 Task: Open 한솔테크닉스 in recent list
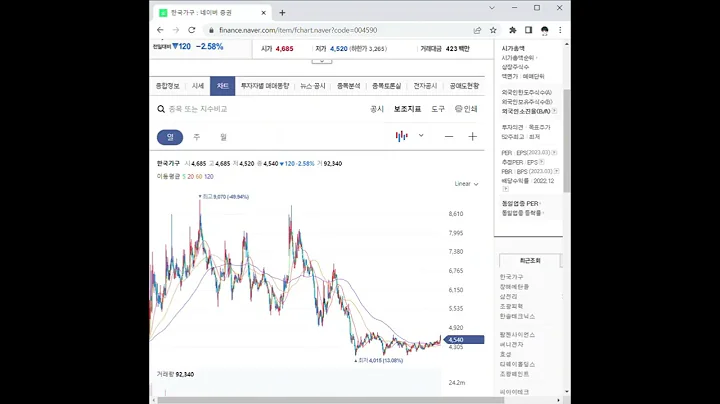coord(517,316)
